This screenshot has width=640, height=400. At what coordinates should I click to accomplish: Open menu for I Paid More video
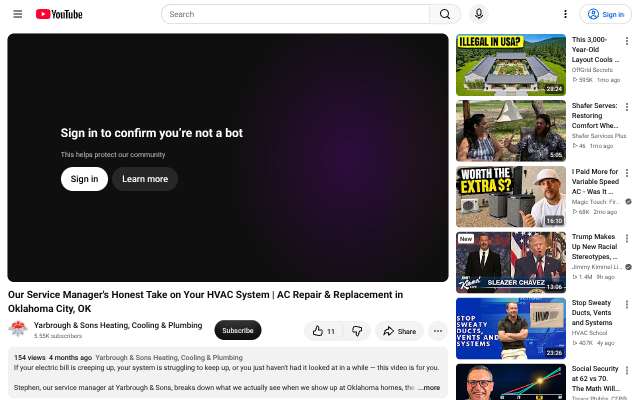point(627,173)
